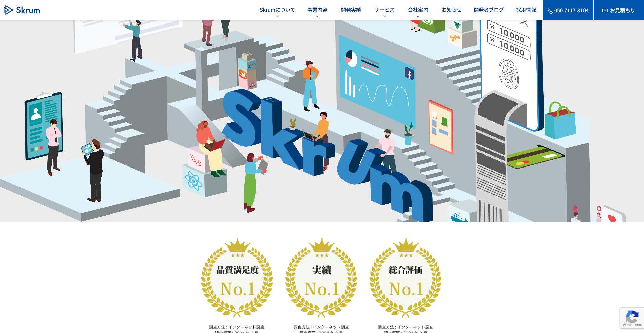
Task: Open the 開発者ブログ link
Action: tap(489, 10)
